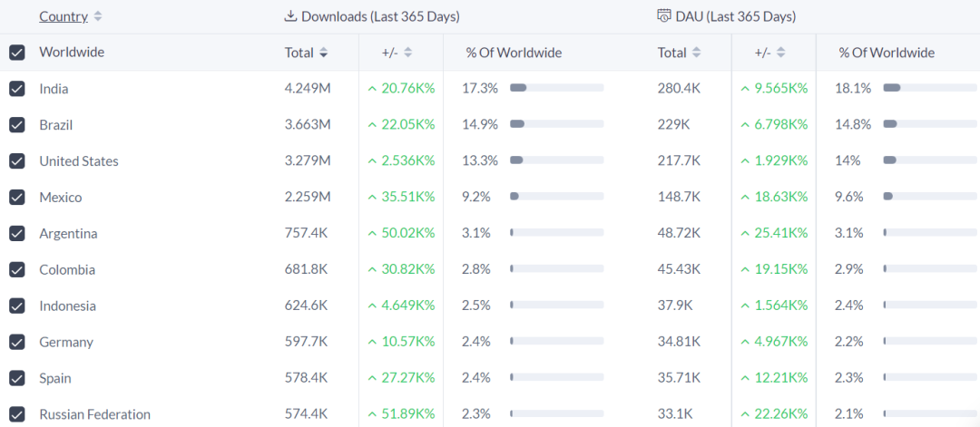Click DAU (Last 365 Days) header
The width and height of the screenshot is (980, 427).
click(735, 16)
